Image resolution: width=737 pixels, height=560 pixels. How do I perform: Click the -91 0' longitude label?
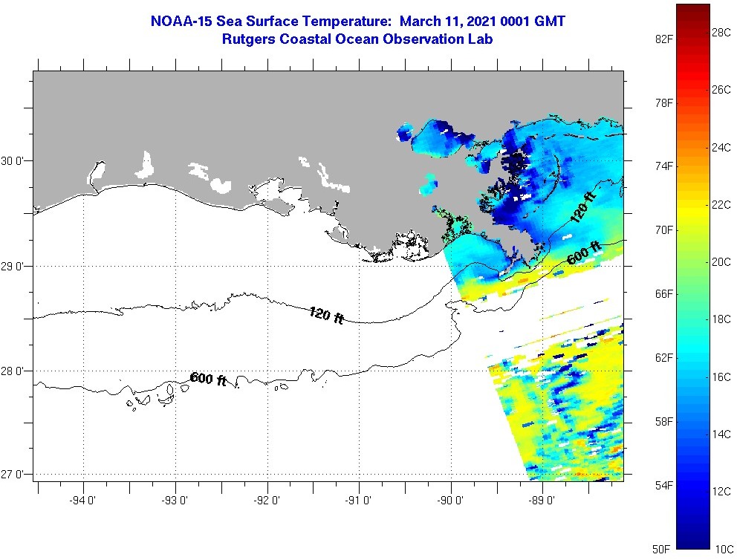point(358,501)
